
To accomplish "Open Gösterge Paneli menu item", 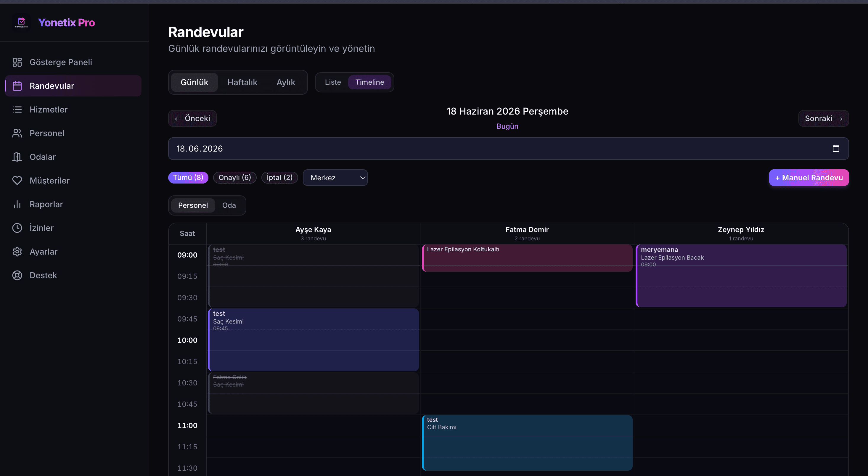I will point(73,62).
